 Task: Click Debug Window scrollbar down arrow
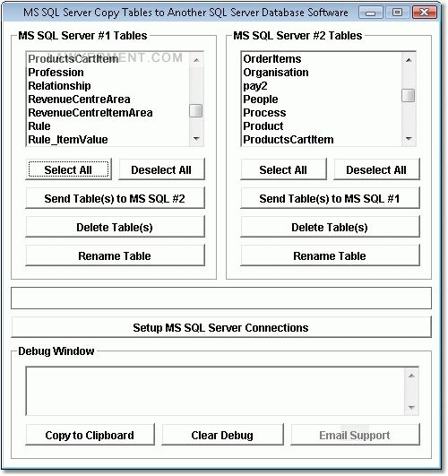(x=411, y=407)
